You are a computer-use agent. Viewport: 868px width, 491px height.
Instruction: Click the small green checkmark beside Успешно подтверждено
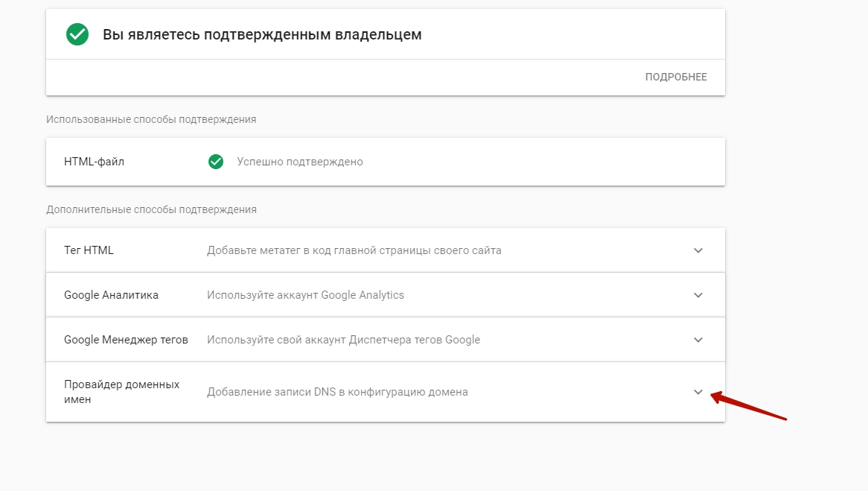[216, 162]
